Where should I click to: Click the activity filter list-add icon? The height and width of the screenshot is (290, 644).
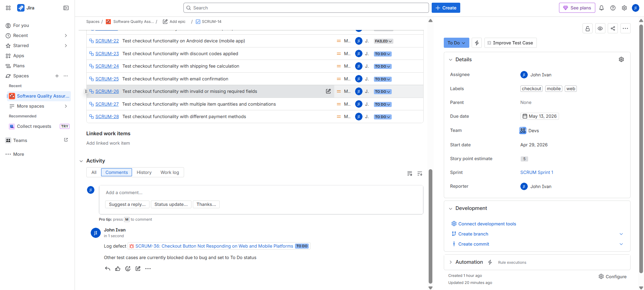[x=410, y=174]
